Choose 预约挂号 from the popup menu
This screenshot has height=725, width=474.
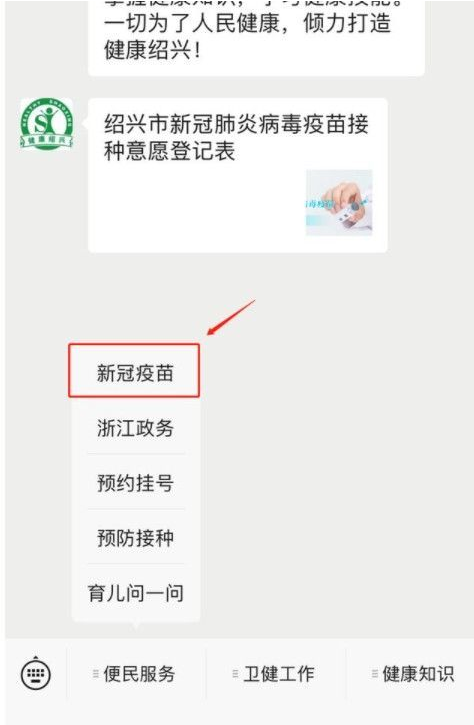tap(135, 482)
